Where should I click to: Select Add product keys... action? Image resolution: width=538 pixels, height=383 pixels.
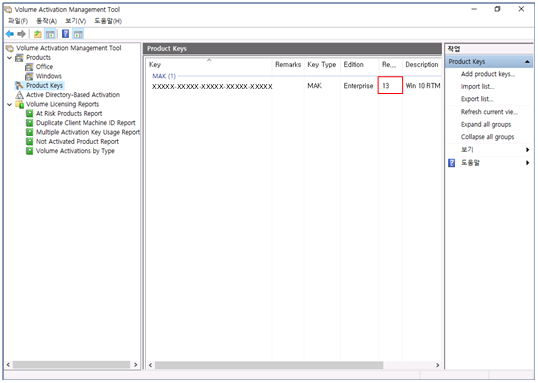pyautogui.click(x=488, y=74)
